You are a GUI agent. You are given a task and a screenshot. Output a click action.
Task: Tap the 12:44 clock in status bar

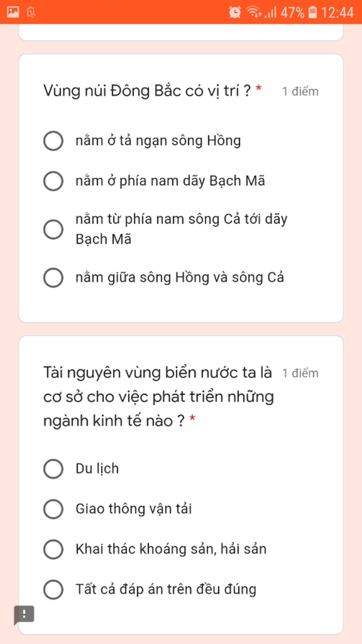pyautogui.click(x=337, y=13)
